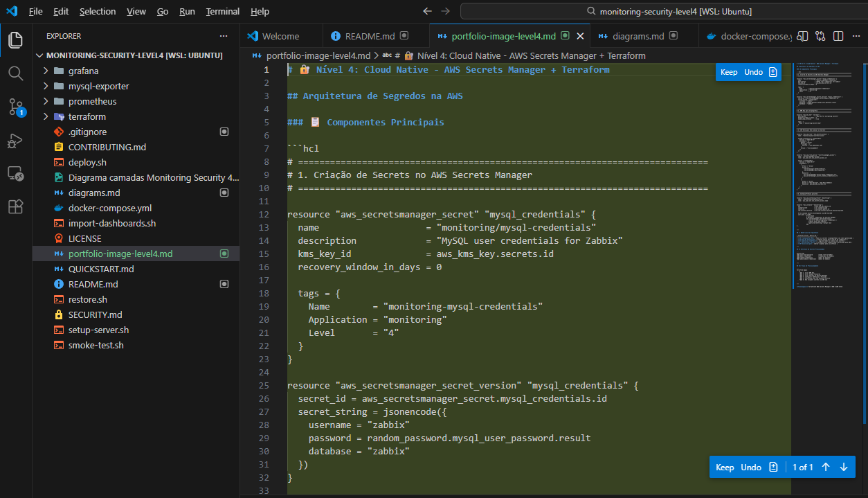Screen dimensions: 868x498
Task: Click the open preview to the side icon
Action: tap(803, 36)
